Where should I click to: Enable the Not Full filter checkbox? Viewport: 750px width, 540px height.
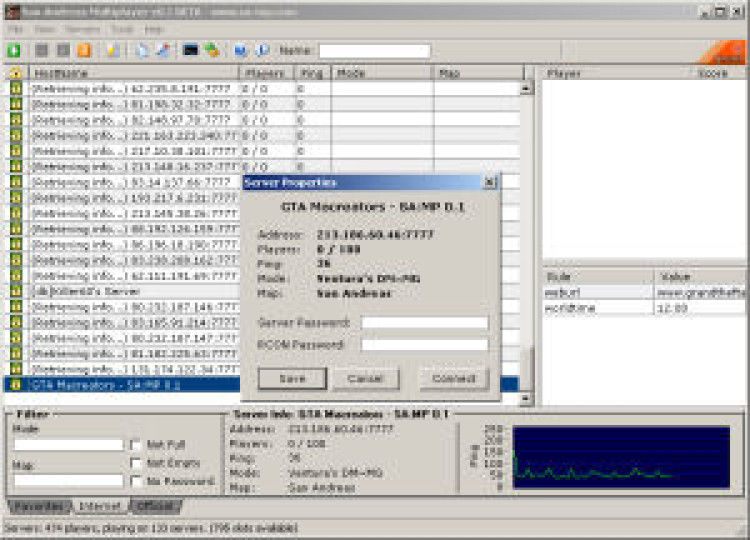[135, 444]
